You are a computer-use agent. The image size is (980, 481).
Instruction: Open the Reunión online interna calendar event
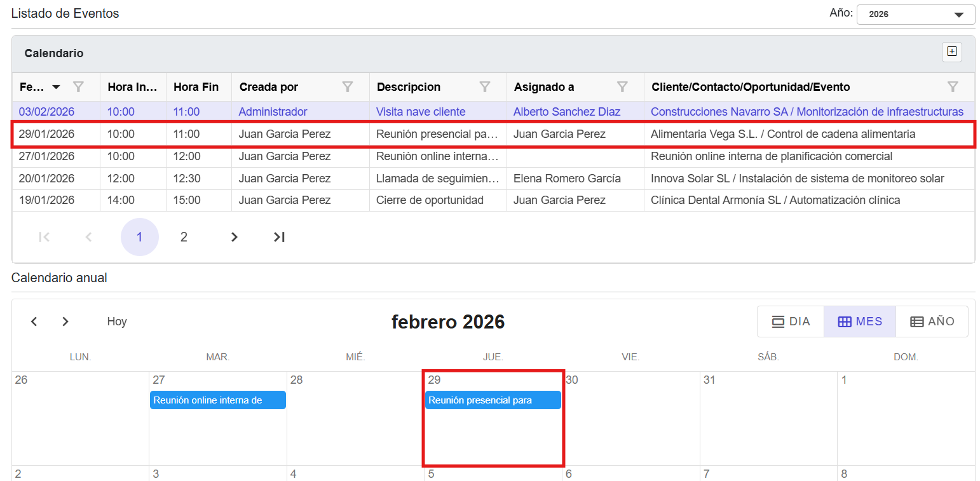click(217, 400)
